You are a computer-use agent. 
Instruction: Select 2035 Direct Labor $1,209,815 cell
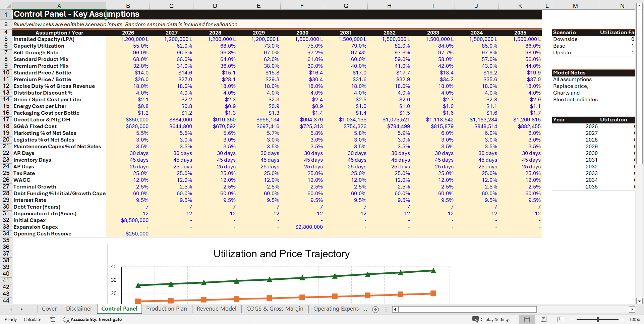(520, 120)
